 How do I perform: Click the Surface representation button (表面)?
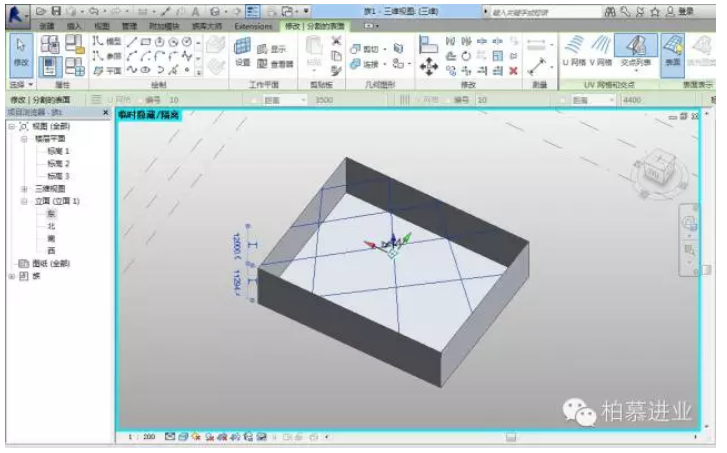tap(673, 55)
